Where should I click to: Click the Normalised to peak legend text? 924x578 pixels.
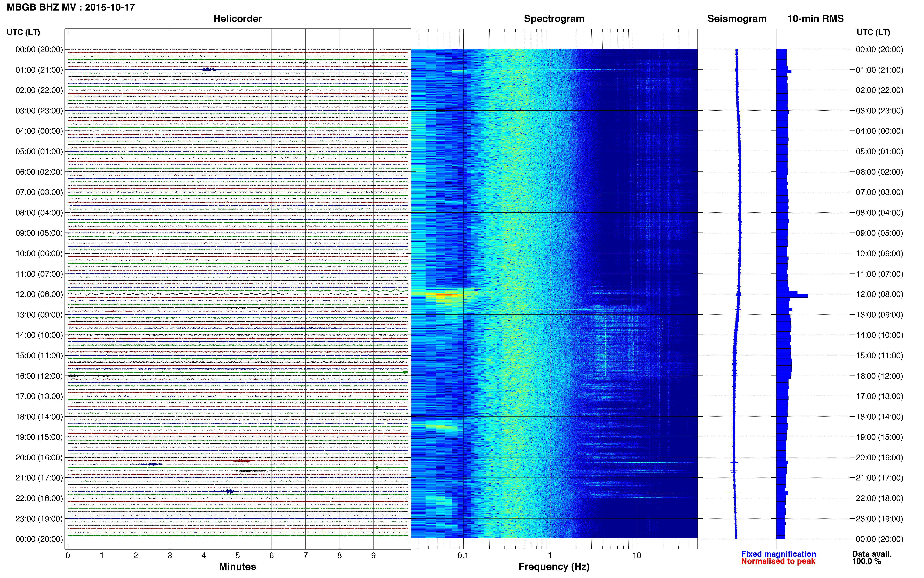pos(778,561)
